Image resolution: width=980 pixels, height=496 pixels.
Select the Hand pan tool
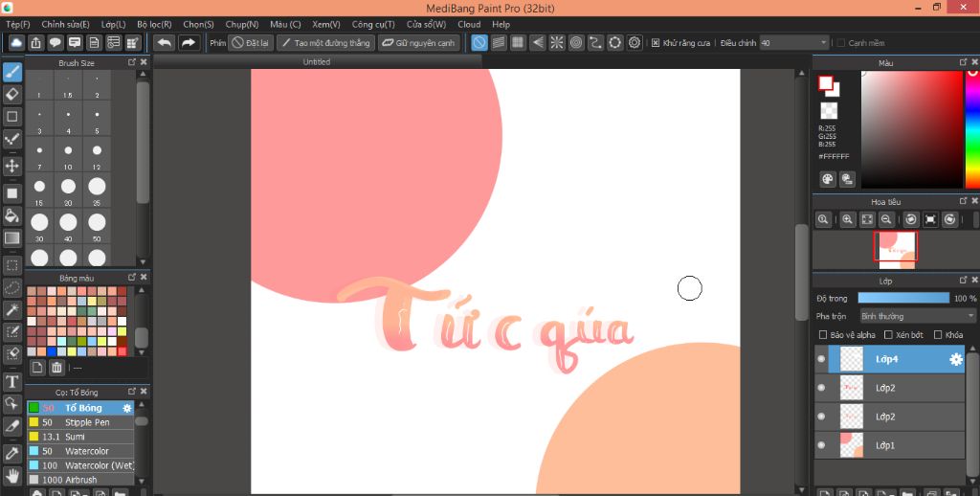click(x=11, y=476)
